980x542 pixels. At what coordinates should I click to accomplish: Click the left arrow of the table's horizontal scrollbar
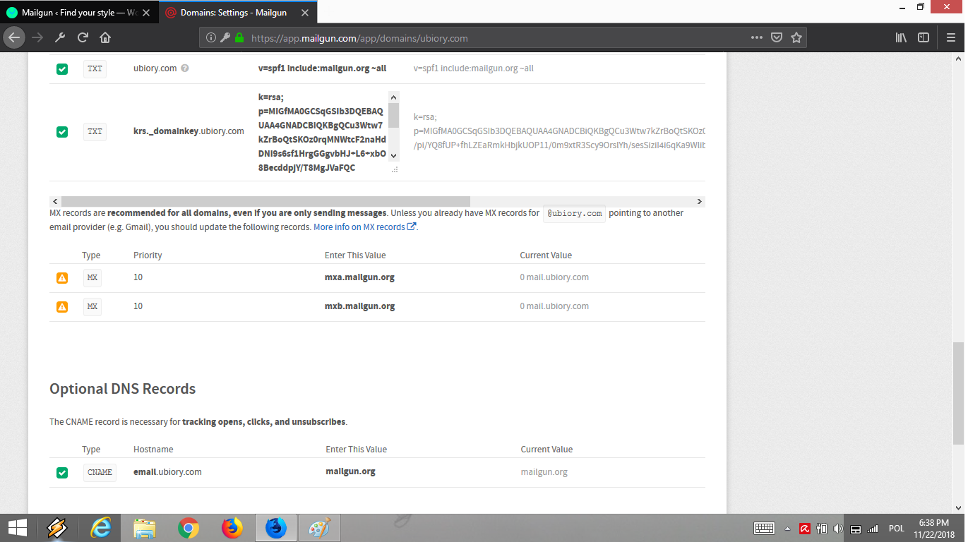(x=55, y=201)
